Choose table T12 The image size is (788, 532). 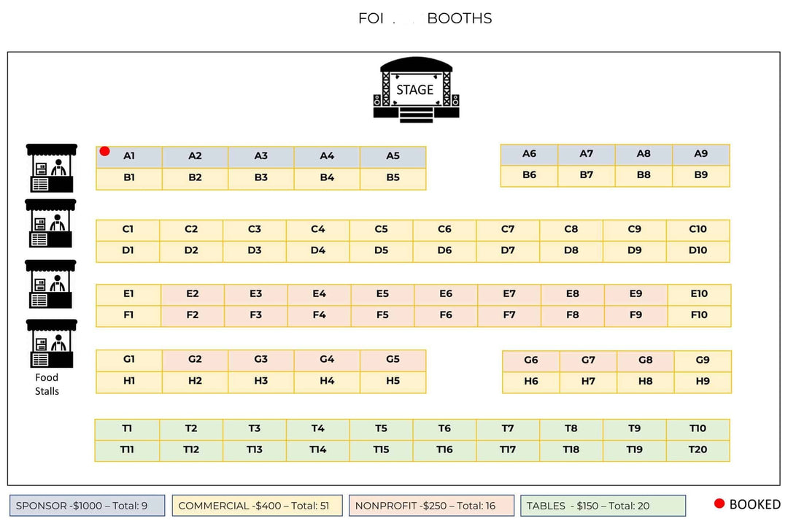[191, 450]
